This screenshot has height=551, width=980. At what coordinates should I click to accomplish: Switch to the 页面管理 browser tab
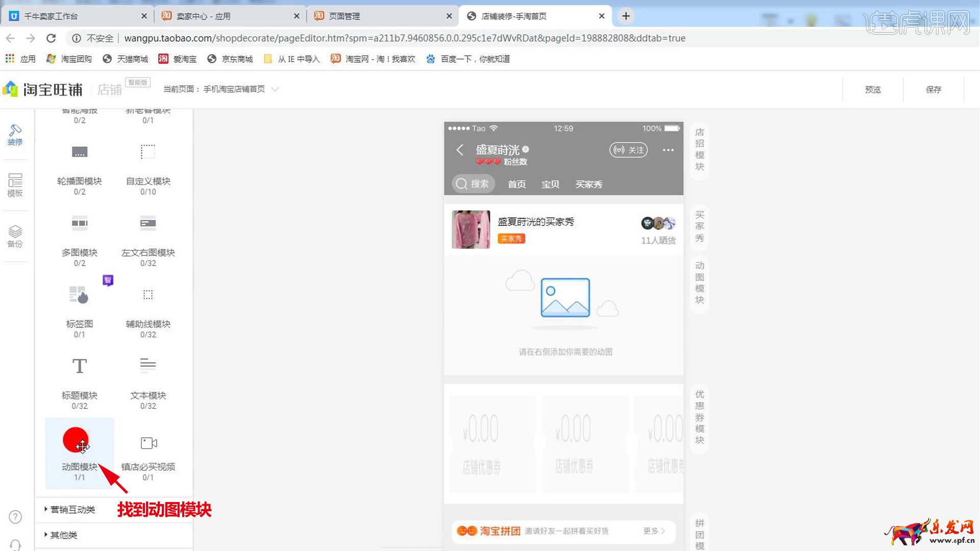[x=345, y=16]
